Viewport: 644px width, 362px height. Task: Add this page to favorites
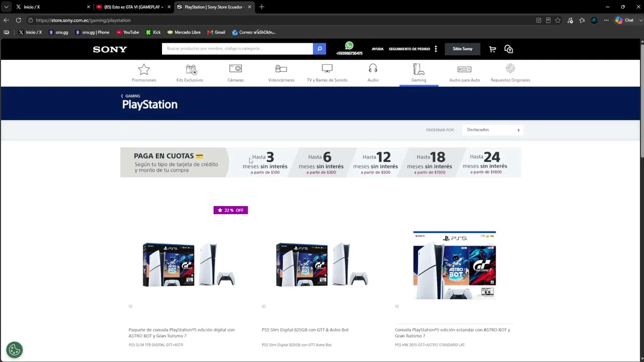tap(557, 20)
